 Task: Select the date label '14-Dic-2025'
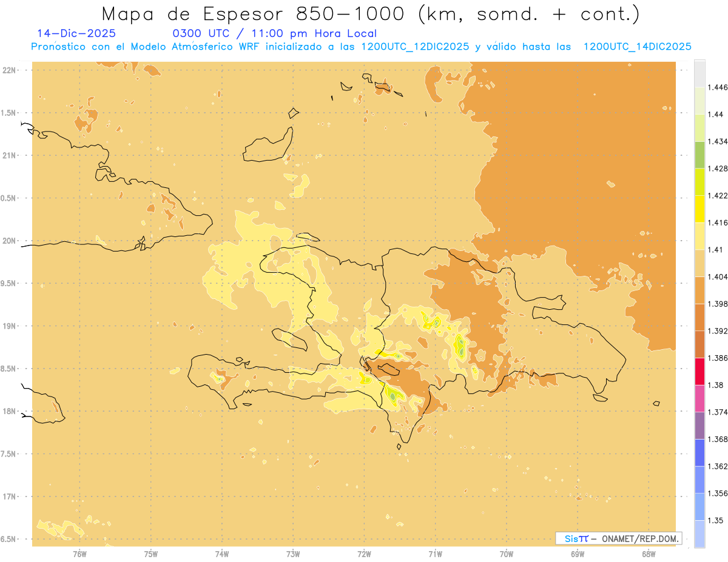[76, 34]
